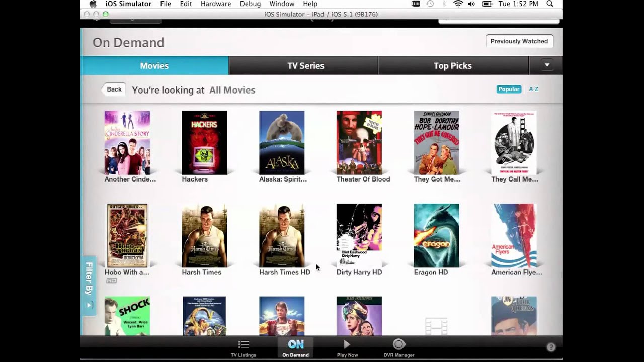Switch to the Movies tab

(154, 66)
